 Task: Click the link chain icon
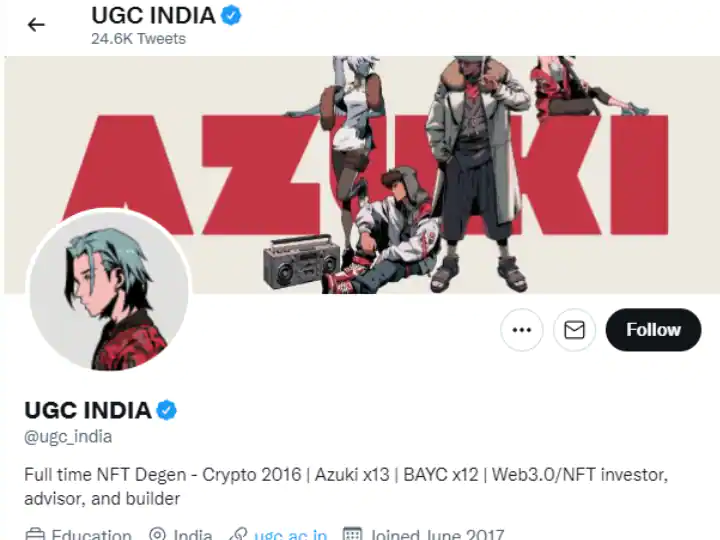click(238, 534)
